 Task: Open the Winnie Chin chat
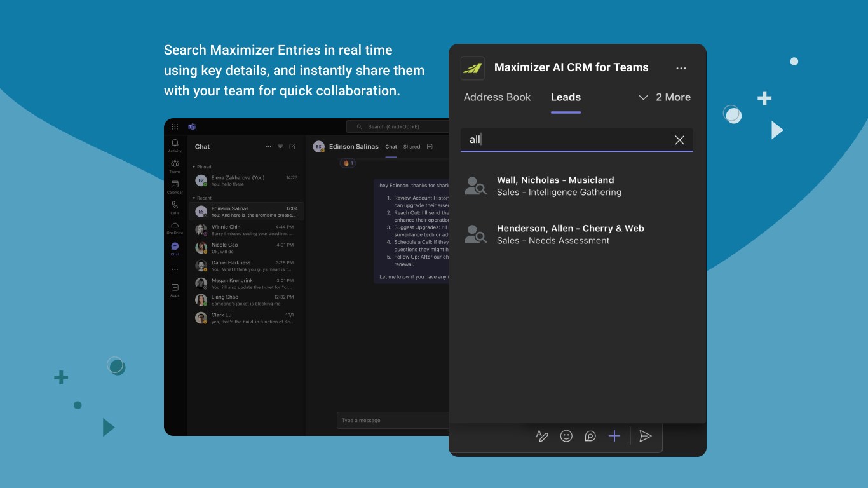tap(246, 229)
